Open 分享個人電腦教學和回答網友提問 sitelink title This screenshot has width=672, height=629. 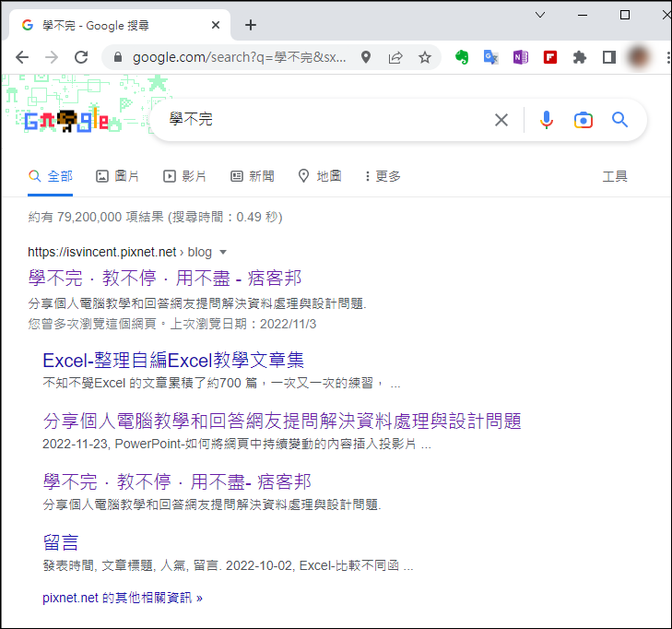[x=282, y=421]
